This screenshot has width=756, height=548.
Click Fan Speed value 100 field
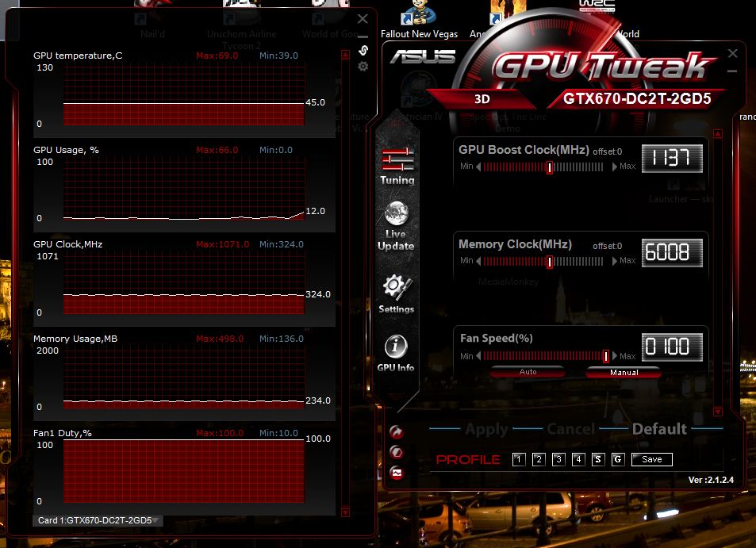[672, 347]
